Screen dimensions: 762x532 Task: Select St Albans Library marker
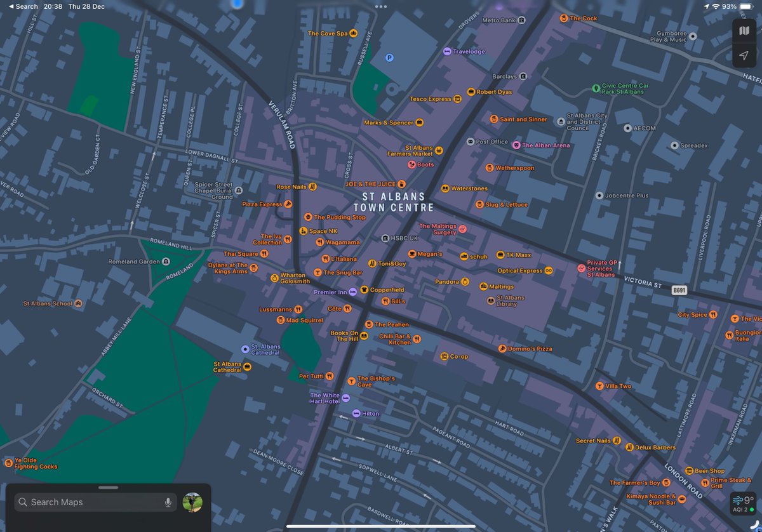pyautogui.click(x=490, y=301)
